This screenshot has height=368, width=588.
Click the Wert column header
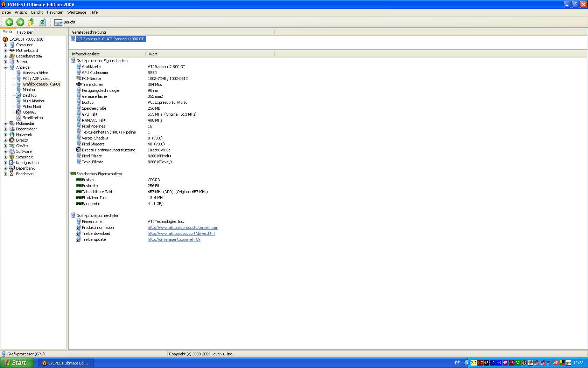pyautogui.click(x=210, y=54)
